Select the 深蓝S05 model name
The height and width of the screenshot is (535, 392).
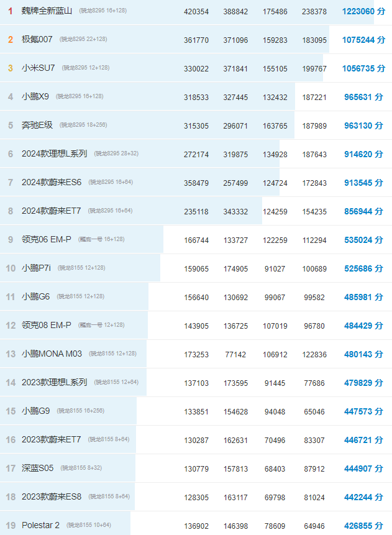[x=37, y=468]
